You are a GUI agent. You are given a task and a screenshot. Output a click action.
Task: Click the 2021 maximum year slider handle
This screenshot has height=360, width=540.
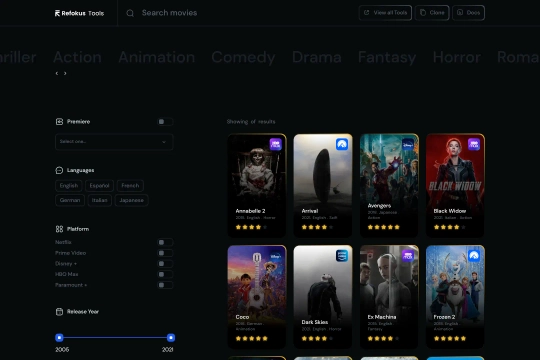171,338
